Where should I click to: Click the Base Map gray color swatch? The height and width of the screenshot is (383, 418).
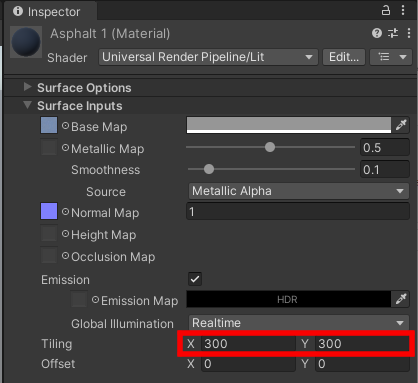289,125
